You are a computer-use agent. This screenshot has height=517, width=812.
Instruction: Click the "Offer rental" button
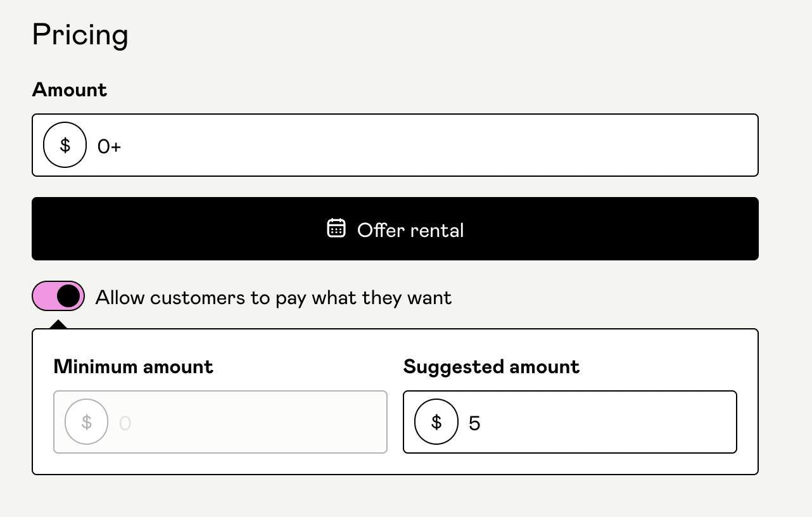[395, 228]
